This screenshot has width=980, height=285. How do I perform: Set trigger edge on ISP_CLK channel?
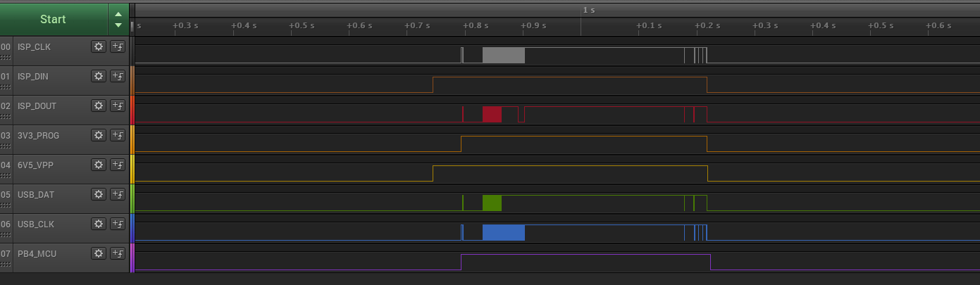coord(118,46)
